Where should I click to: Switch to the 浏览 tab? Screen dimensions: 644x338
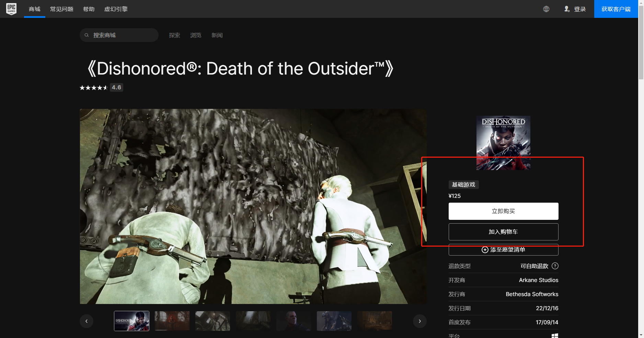[x=196, y=35]
